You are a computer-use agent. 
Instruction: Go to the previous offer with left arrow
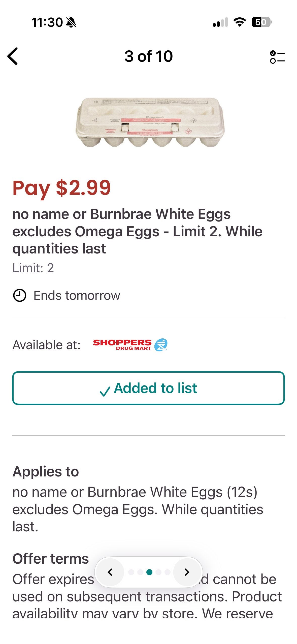pos(110,572)
